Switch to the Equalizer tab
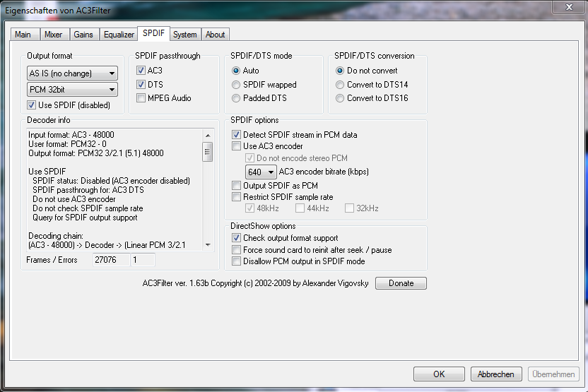This screenshot has height=392, width=588. pos(119,35)
